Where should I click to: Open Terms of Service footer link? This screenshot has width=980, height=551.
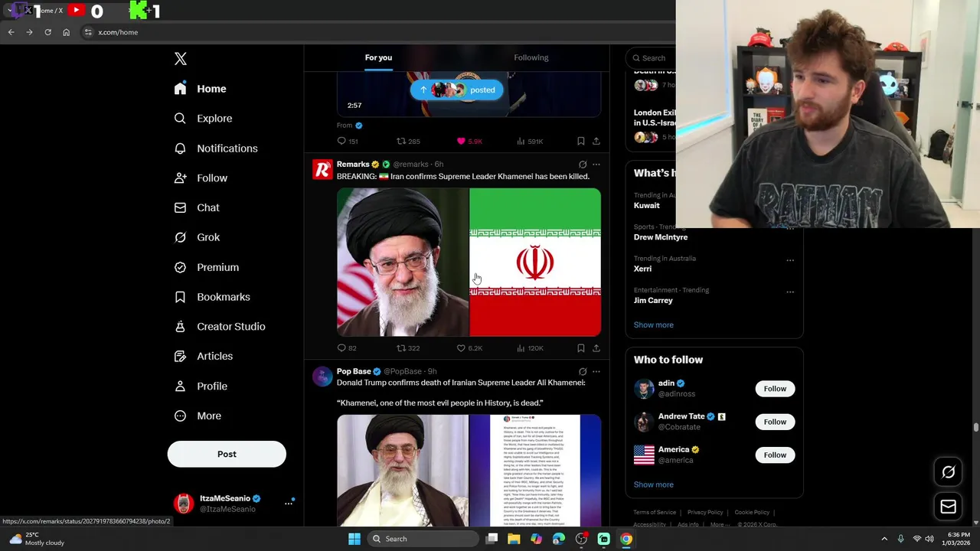coord(655,512)
